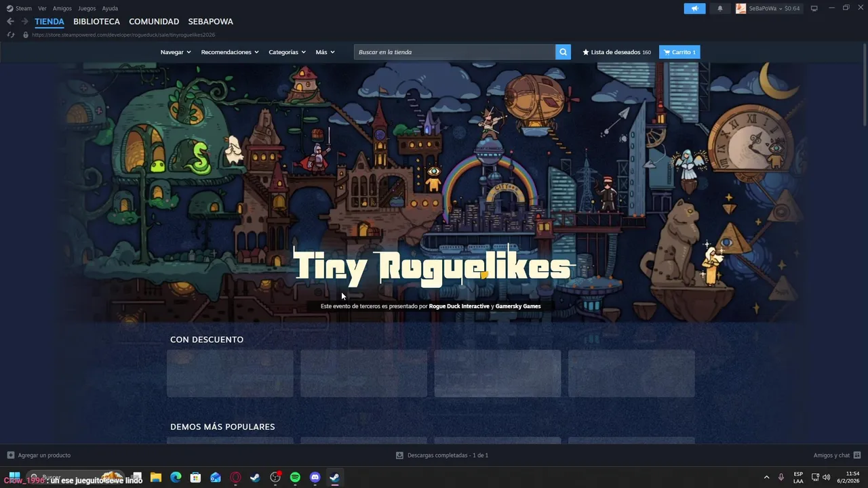Click the wishlist star icon
Image resolution: width=868 pixels, height=488 pixels.
586,52
